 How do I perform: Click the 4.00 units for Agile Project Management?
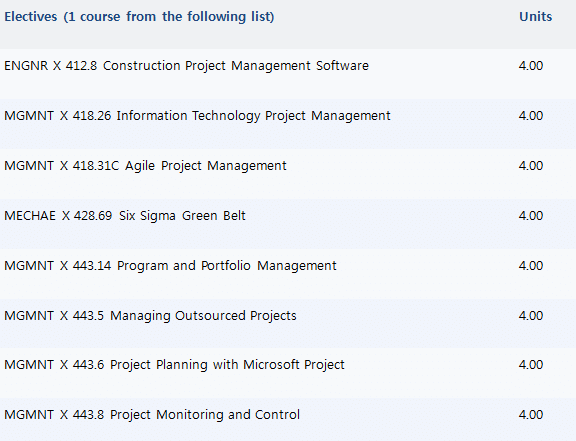coord(531,166)
